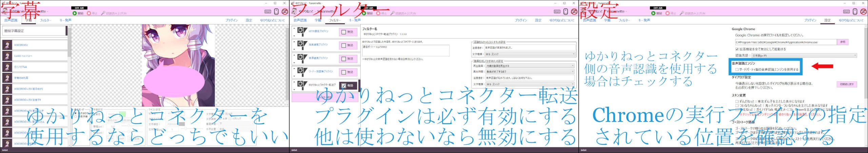Toggle the 無効 checkbox for HTTP通信プラグイン
The width and height of the screenshot is (868, 153).
click(x=344, y=32)
